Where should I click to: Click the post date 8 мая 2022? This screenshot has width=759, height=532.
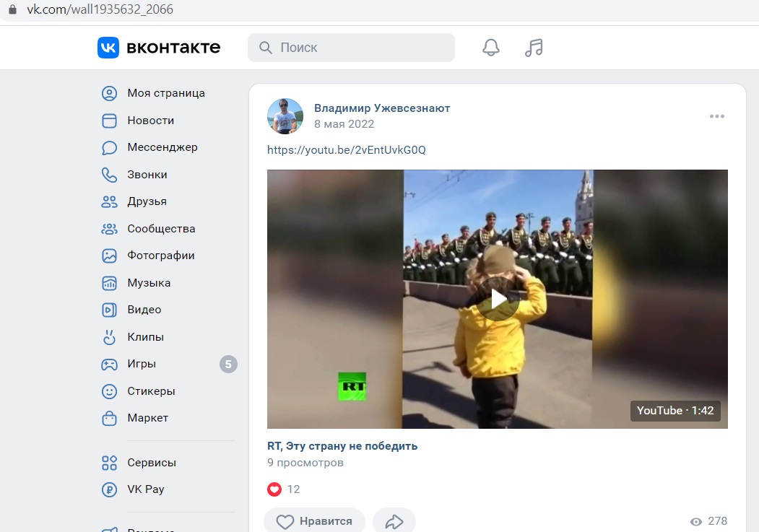pyautogui.click(x=344, y=124)
